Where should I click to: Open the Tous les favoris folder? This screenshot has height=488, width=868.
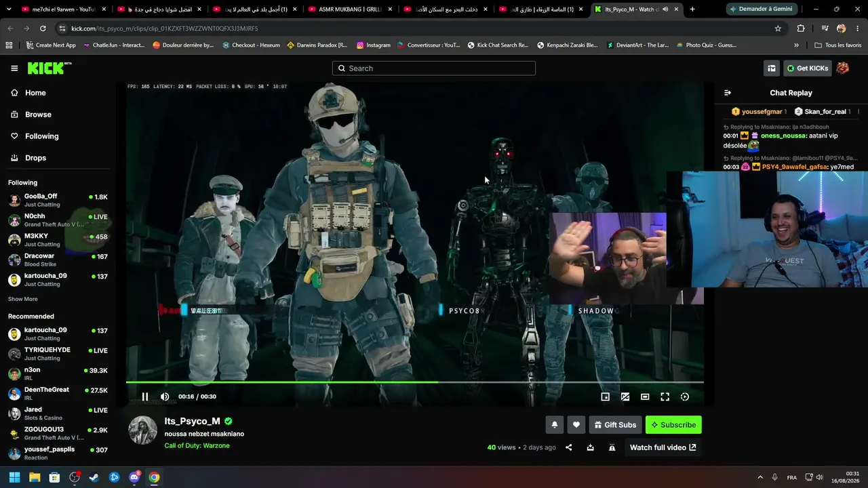point(837,45)
